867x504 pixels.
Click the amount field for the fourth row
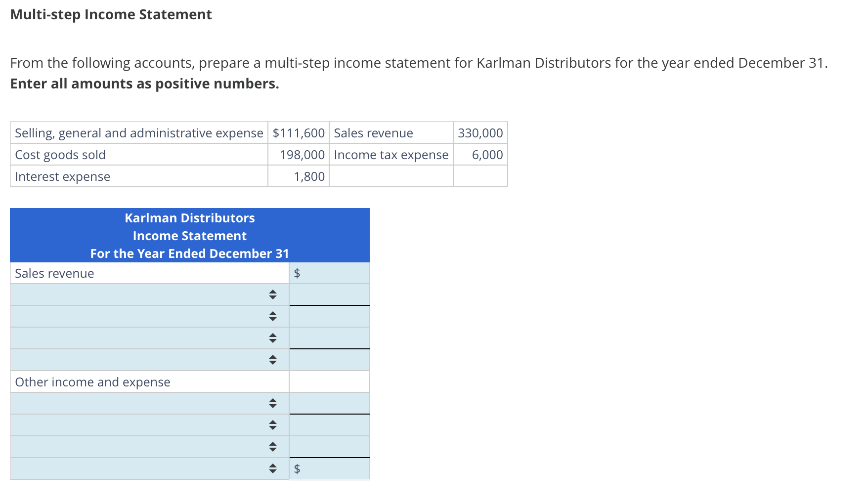pos(329,360)
